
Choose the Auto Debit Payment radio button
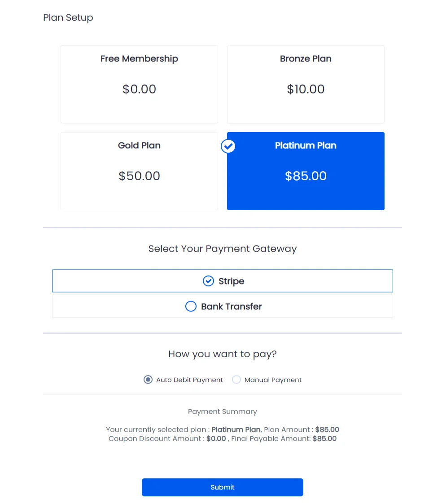coord(148,380)
